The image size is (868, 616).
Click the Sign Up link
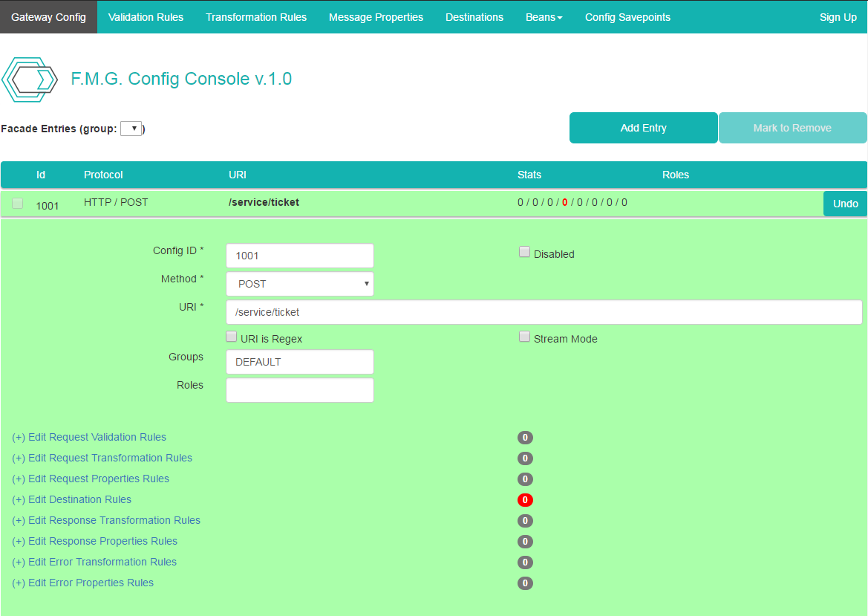838,17
